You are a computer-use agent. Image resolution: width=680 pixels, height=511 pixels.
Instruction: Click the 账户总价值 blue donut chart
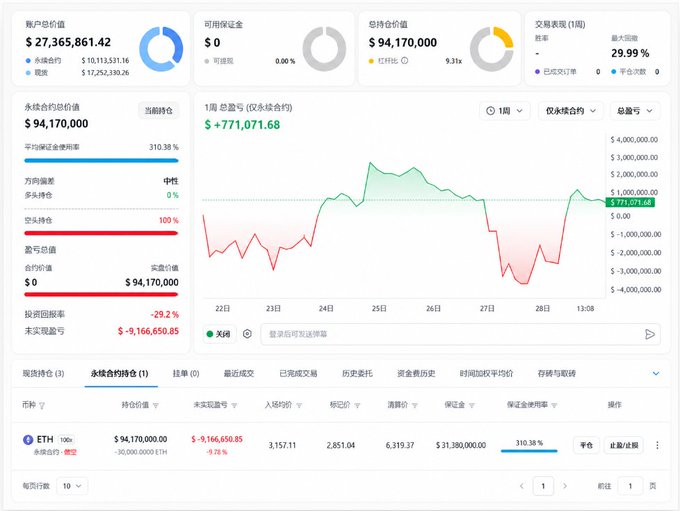click(x=161, y=49)
